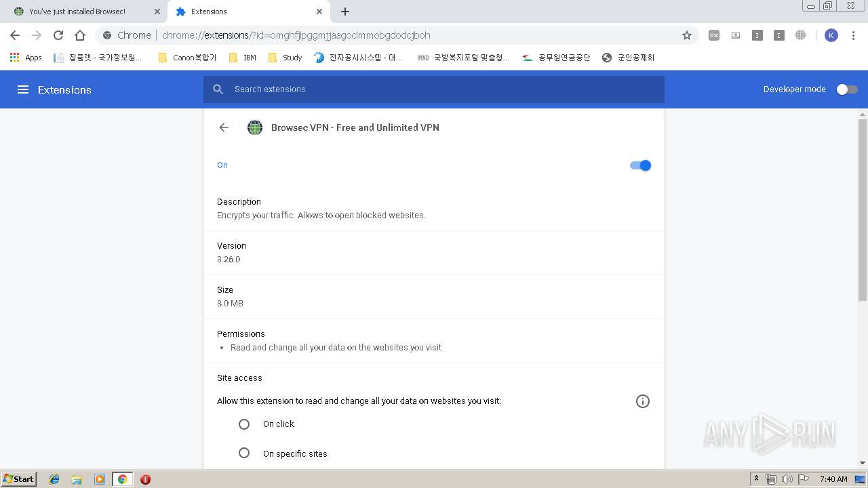This screenshot has height=488, width=868.
Task: Click the Browsec globe toolbar extension
Action: (801, 35)
